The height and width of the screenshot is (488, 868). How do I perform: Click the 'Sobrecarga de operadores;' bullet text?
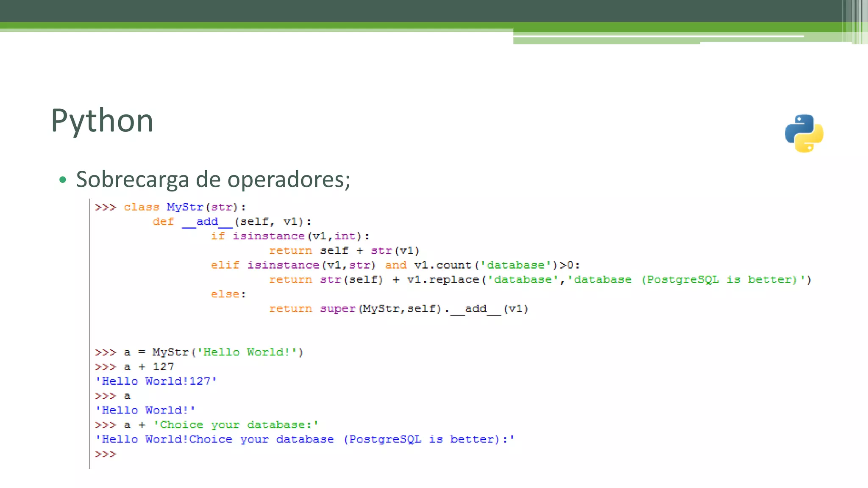click(x=213, y=179)
